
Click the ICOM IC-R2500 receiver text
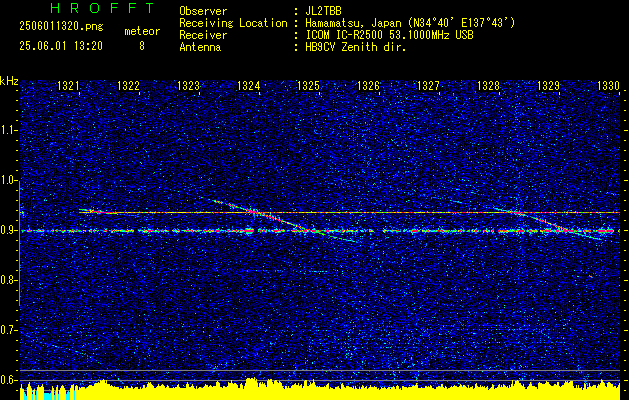(389, 35)
